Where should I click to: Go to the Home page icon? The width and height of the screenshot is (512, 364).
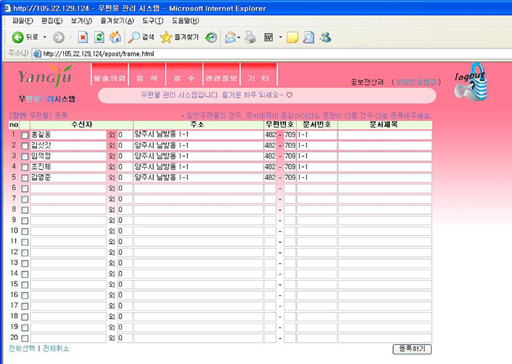click(x=115, y=37)
